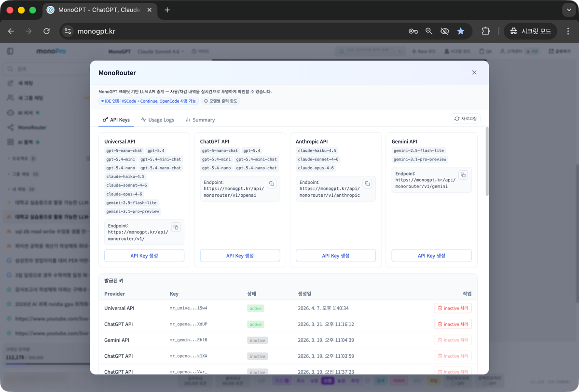Copy the Anthropic API endpoint URL
Image resolution: width=579 pixels, height=392 pixels.
pos(367,184)
